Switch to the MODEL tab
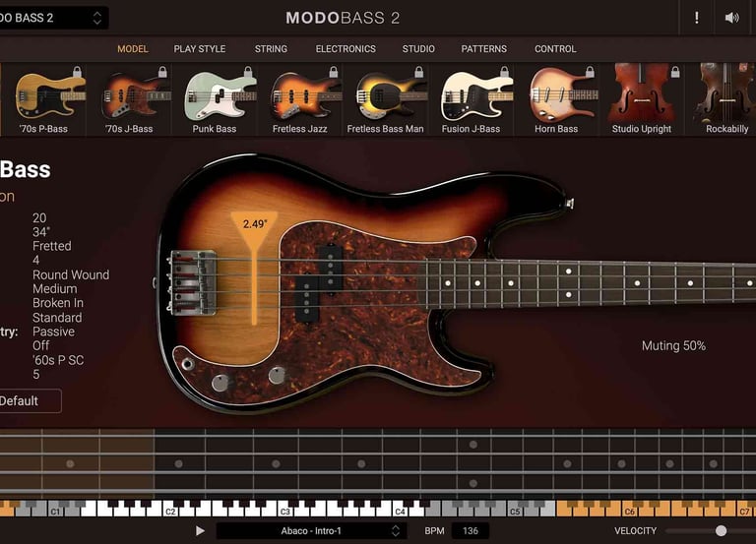The height and width of the screenshot is (544, 756). tap(133, 48)
